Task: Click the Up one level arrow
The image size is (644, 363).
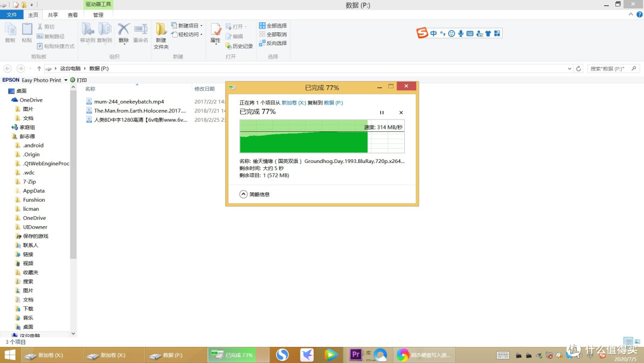Action: [x=39, y=69]
